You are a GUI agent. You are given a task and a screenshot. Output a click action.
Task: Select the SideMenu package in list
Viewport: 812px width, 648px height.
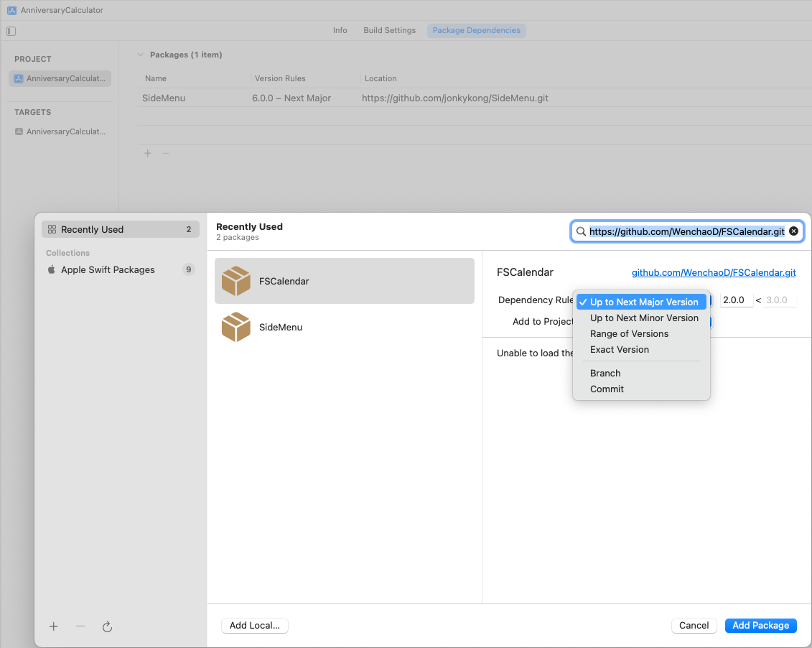click(x=345, y=327)
